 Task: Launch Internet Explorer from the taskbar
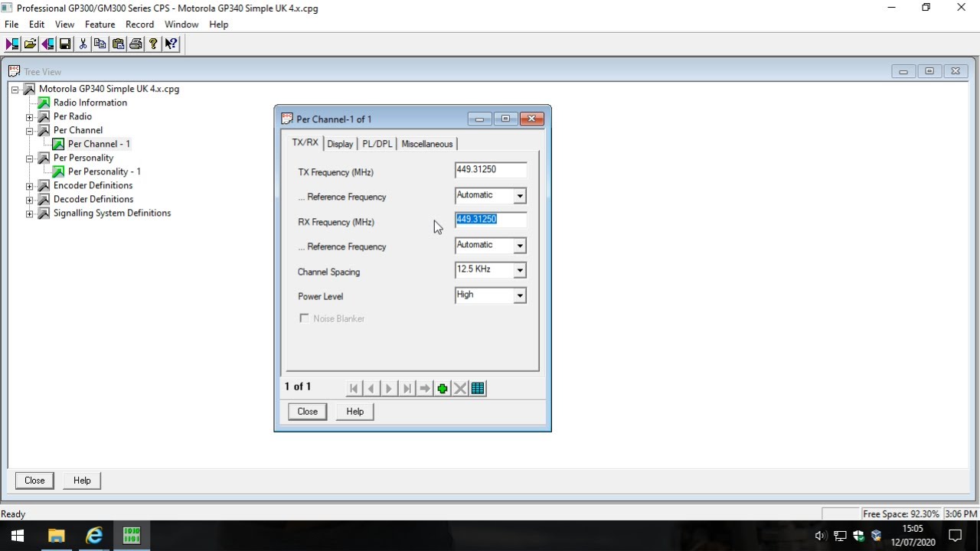tap(93, 535)
